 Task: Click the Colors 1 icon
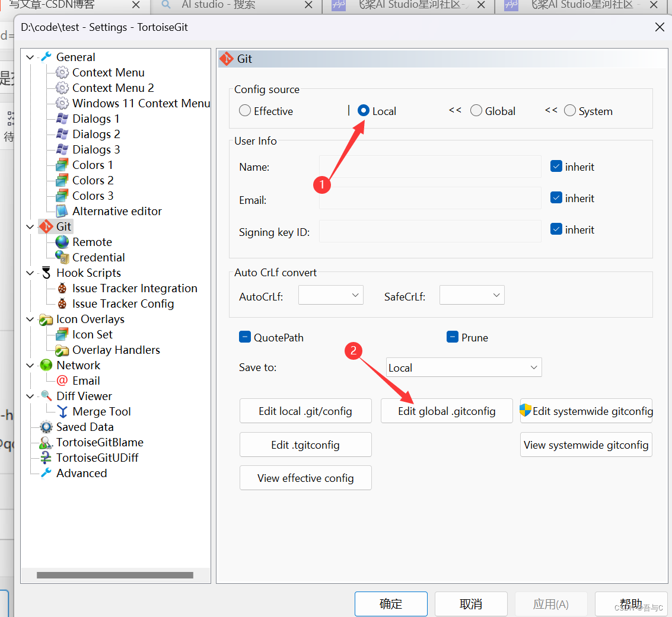pos(62,165)
